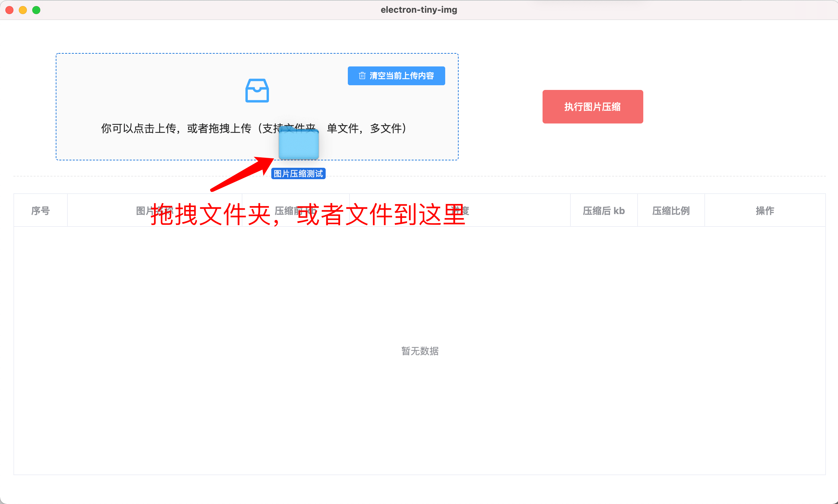The image size is (838, 504).
Task: Maximize the window with green button
Action: tap(36, 10)
